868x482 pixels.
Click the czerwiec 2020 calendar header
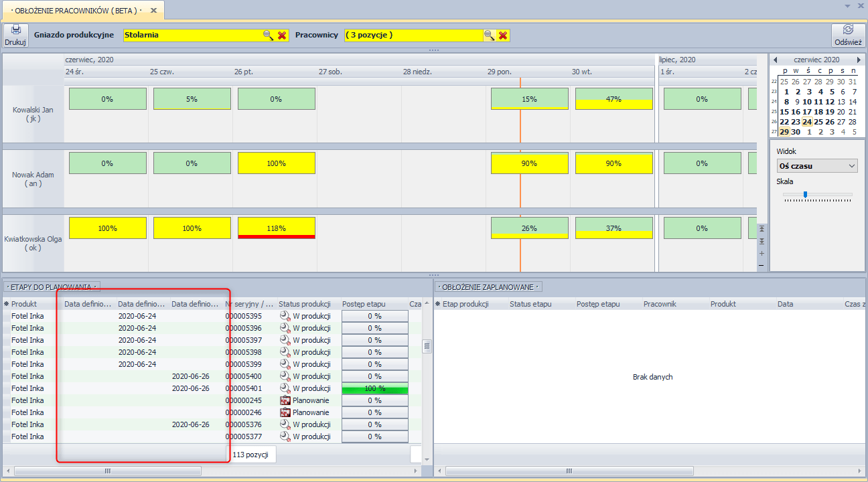point(817,60)
